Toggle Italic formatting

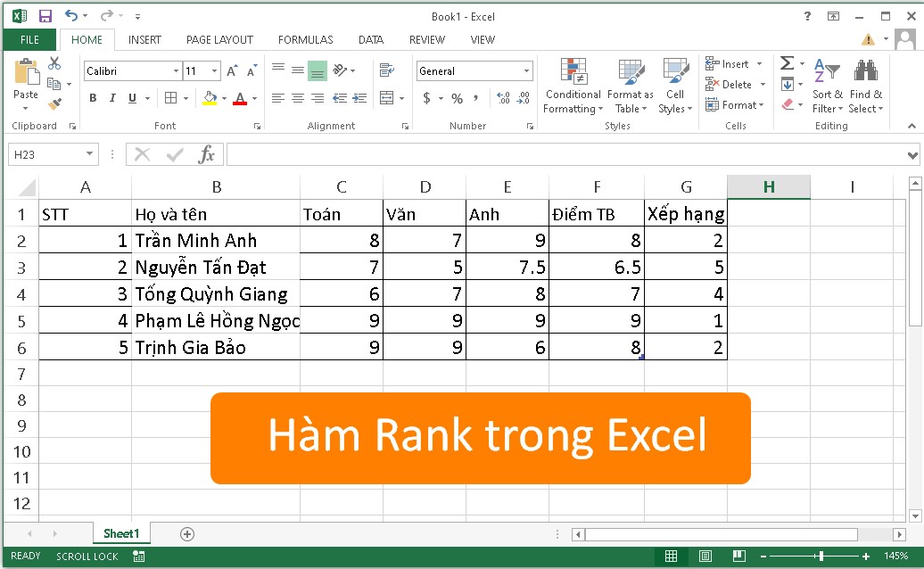pos(112,98)
